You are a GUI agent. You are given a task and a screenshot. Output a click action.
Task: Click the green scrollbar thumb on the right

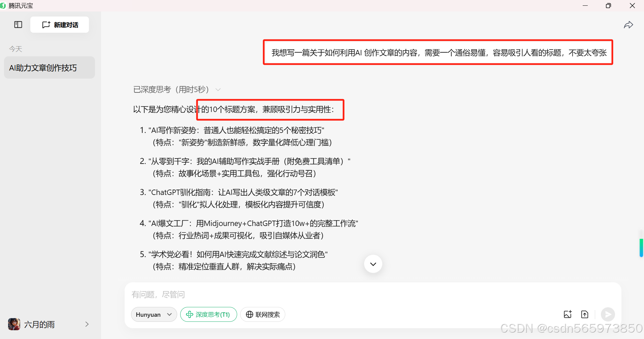tap(641, 248)
